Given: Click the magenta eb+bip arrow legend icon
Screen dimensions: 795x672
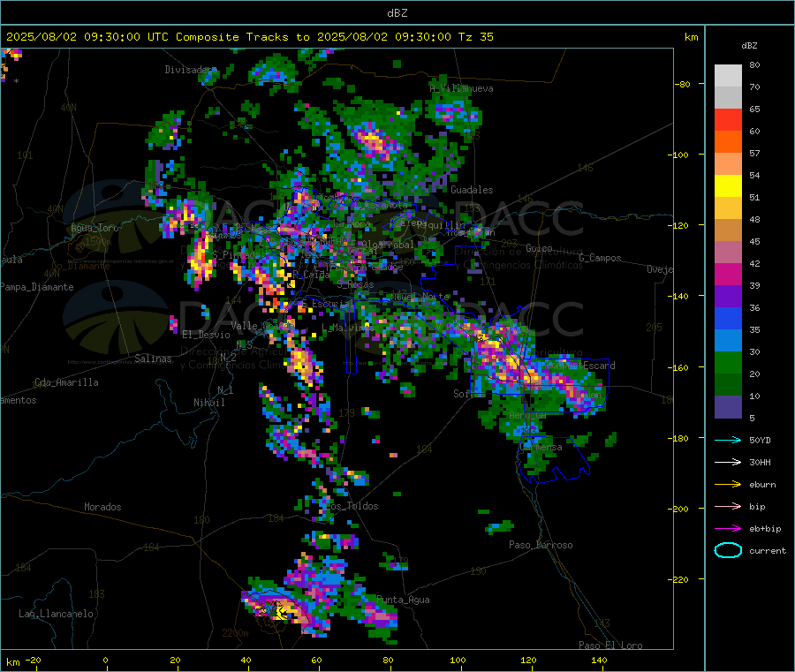Looking at the screenshot, I should (728, 529).
